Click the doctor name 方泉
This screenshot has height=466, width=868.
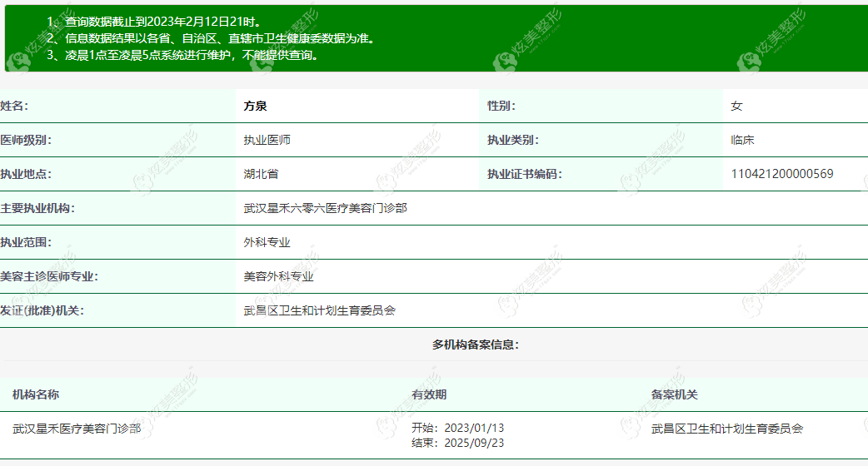pyautogui.click(x=255, y=107)
